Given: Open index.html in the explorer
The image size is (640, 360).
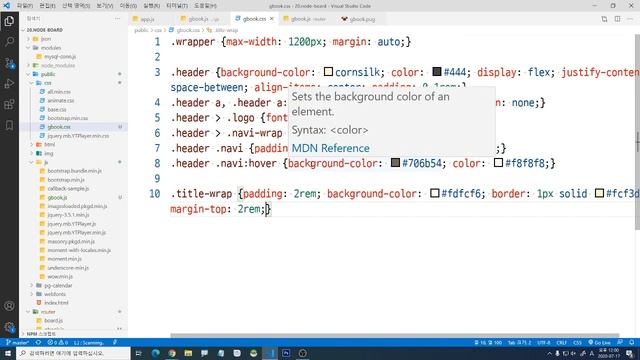Looking at the screenshot, I should pos(56,303).
